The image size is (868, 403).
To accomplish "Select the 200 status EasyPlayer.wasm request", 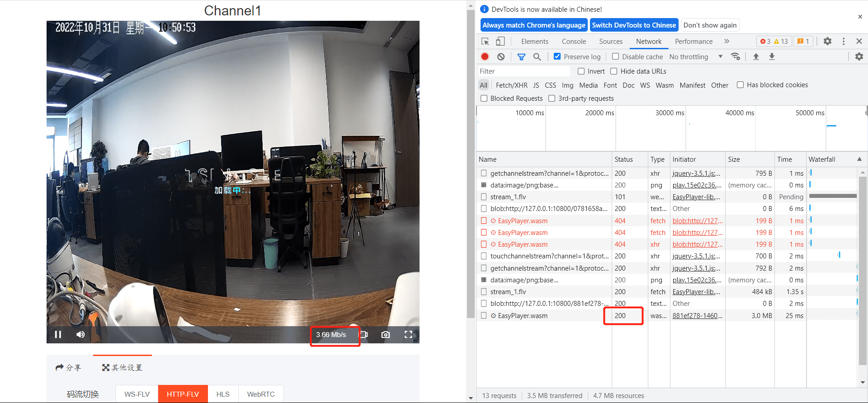I will pos(667,316).
